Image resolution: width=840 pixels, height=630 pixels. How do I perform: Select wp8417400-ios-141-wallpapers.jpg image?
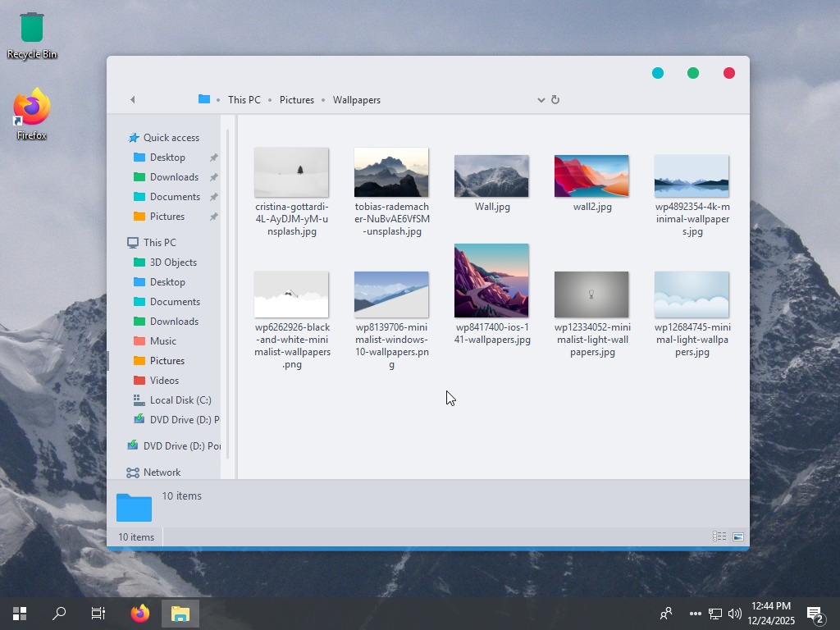(x=491, y=281)
